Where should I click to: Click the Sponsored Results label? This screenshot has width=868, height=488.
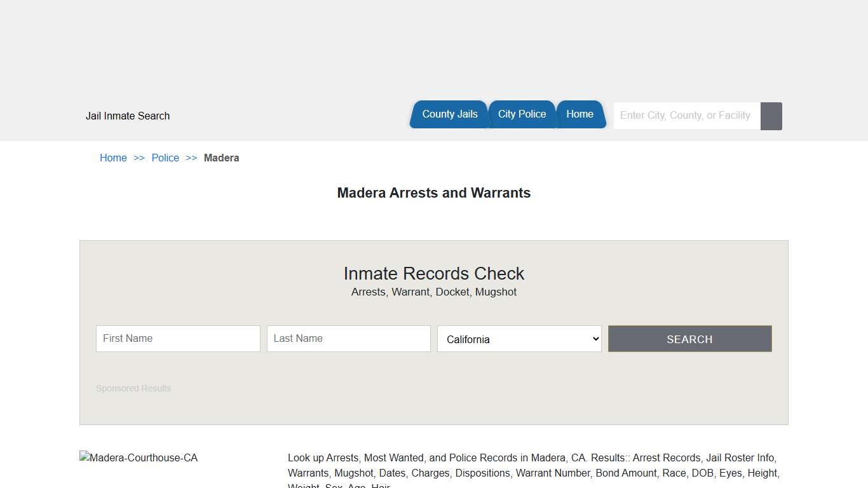pyautogui.click(x=133, y=388)
